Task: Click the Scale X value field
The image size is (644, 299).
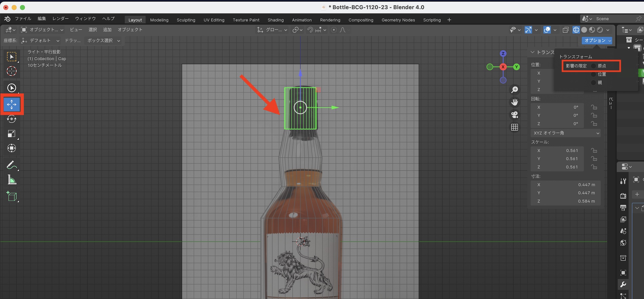Action: click(560, 150)
